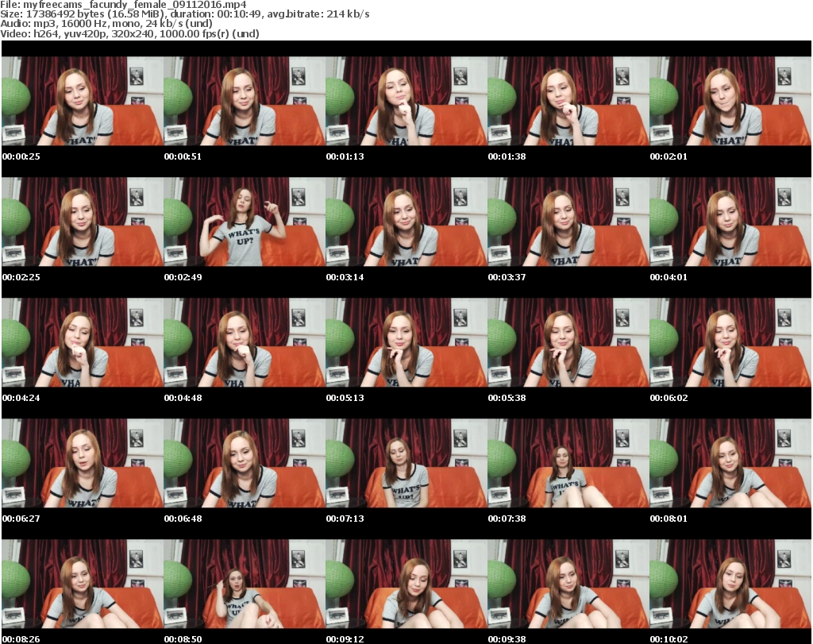Select the frame captured at 00:04:01

pos(730,222)
